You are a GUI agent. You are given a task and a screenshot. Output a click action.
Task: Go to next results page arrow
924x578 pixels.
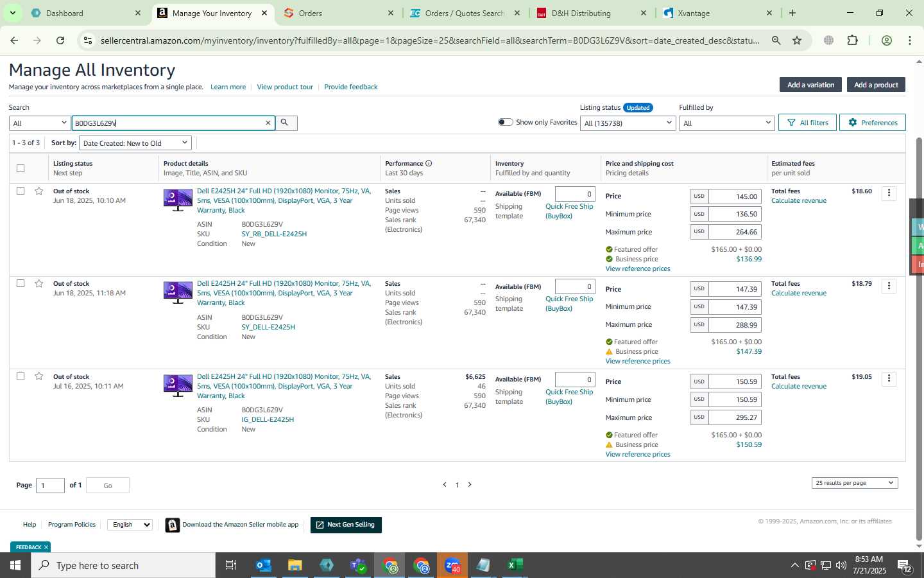[470, 485]
